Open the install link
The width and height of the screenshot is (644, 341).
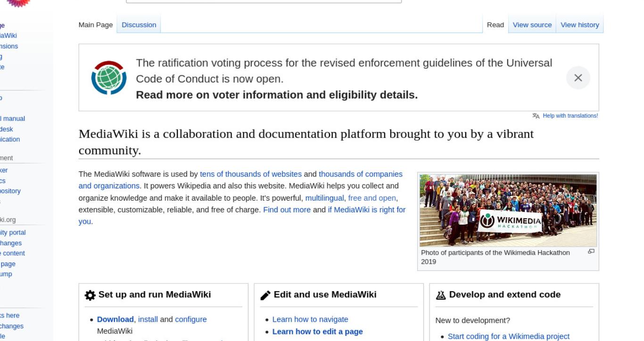[x=148, y=319]
